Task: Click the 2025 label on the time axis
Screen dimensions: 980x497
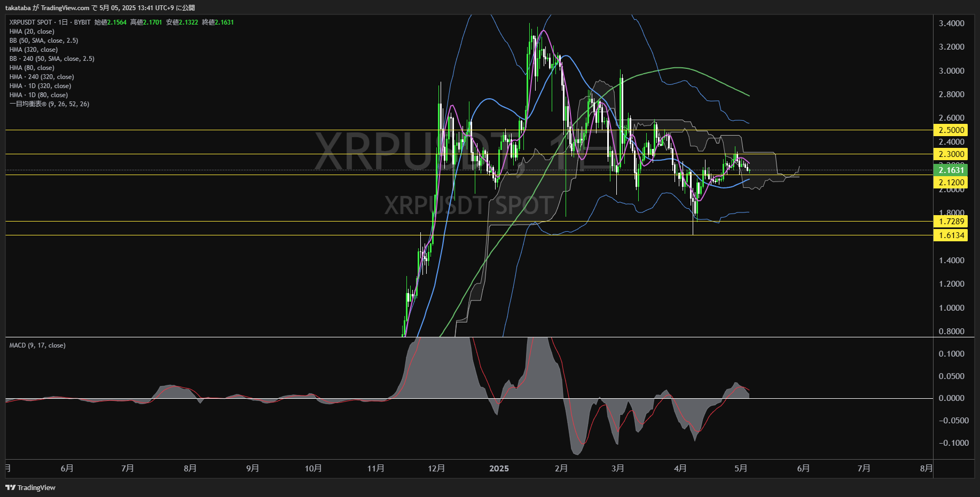Action: click(x=499, y=468)
